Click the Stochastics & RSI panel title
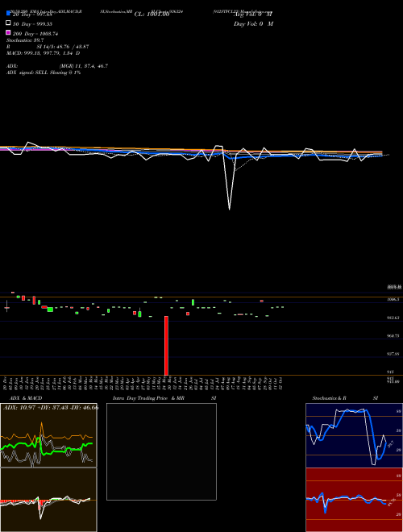 click(x=345, y=398)
